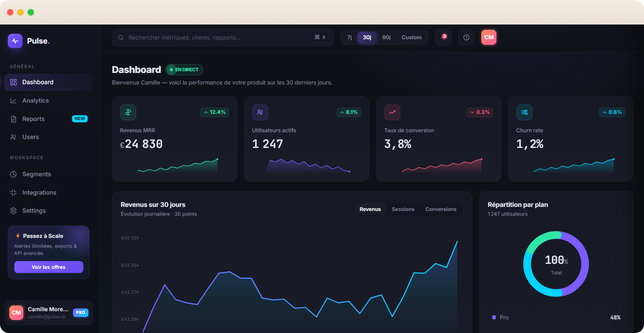Image resolution: width=644 pixels, height=333 pixels.
Task: Click the Pulse logo icon
Action: [x=15, y=41]
